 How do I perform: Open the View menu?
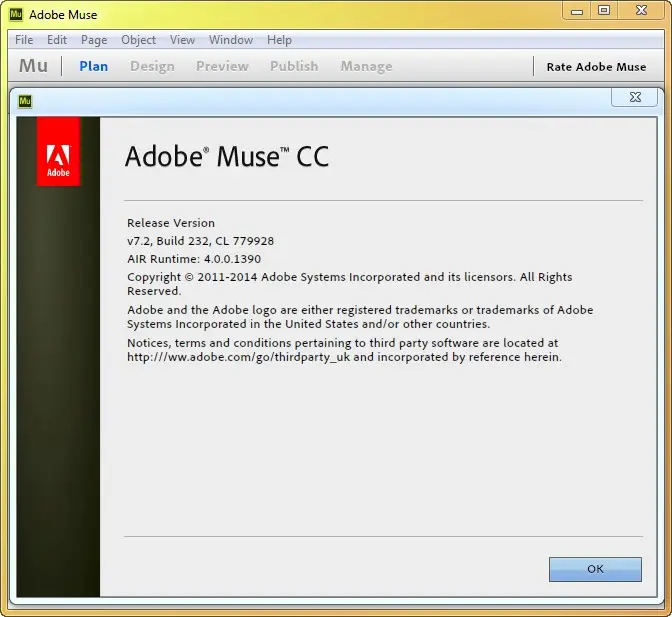tap(182, 40)
